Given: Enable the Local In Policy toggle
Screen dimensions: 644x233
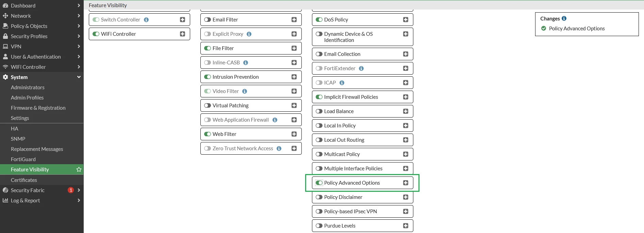Looking at the screenshot, I should click(319, 126).
